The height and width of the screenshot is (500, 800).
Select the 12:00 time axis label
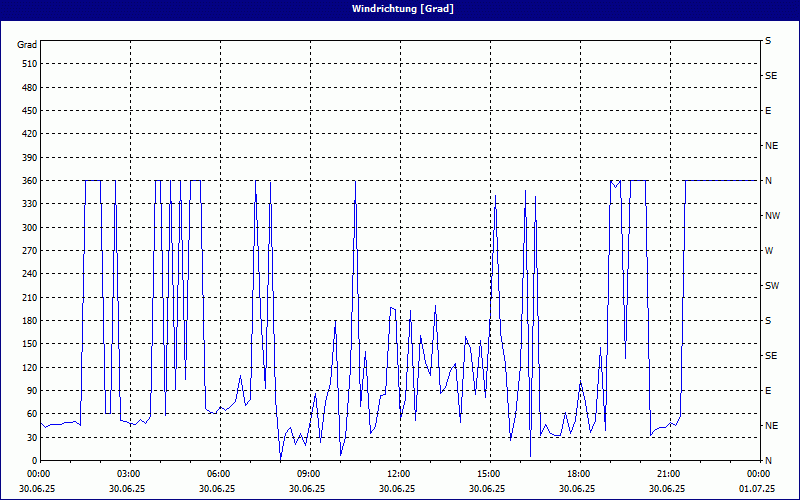[398, 473]
